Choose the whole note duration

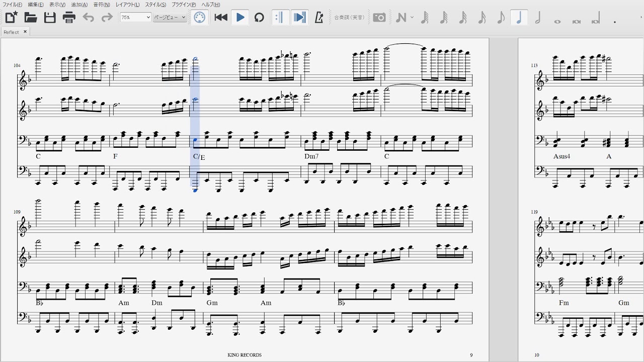[557, 21]
